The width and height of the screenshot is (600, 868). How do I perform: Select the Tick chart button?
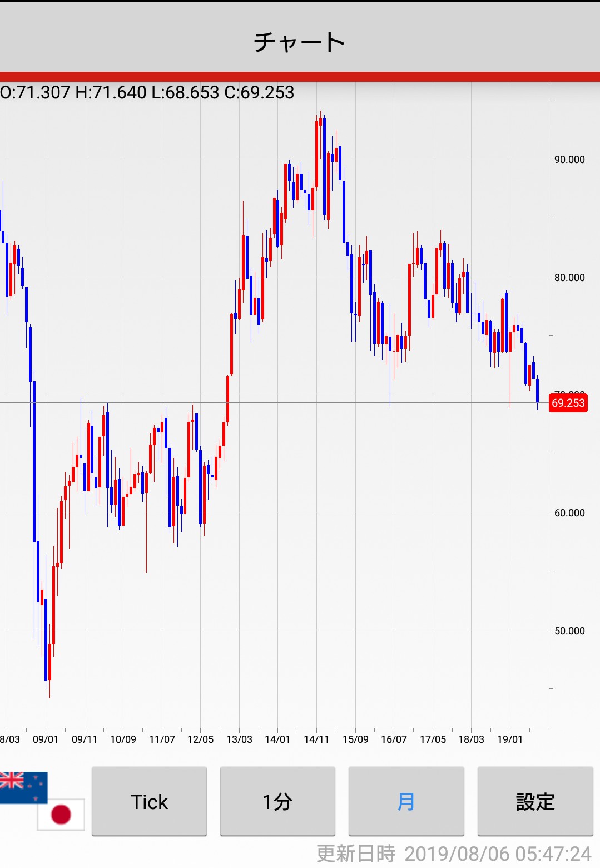[149, 801]
